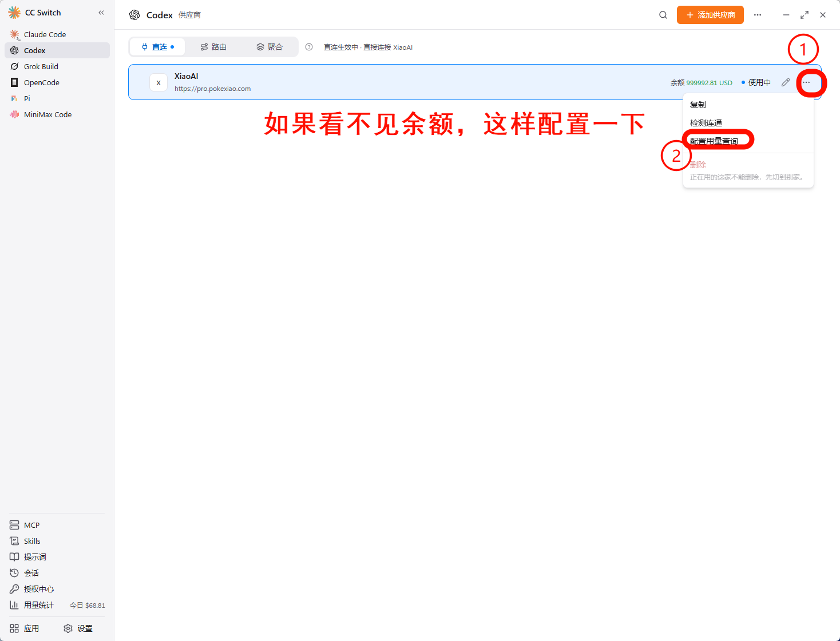
Task: Open OpenCode provider section
Action: [57, 82]
